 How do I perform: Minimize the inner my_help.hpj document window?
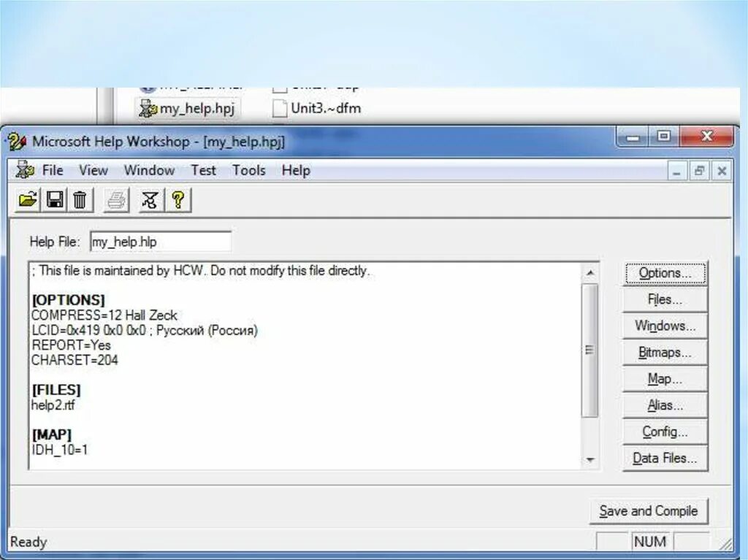coord(676,171)
